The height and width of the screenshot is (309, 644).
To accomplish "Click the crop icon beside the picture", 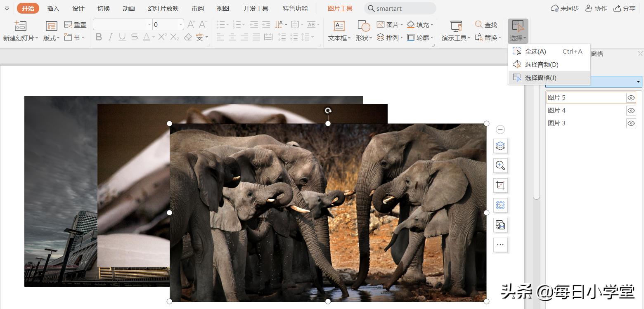I will click(500, 185).
